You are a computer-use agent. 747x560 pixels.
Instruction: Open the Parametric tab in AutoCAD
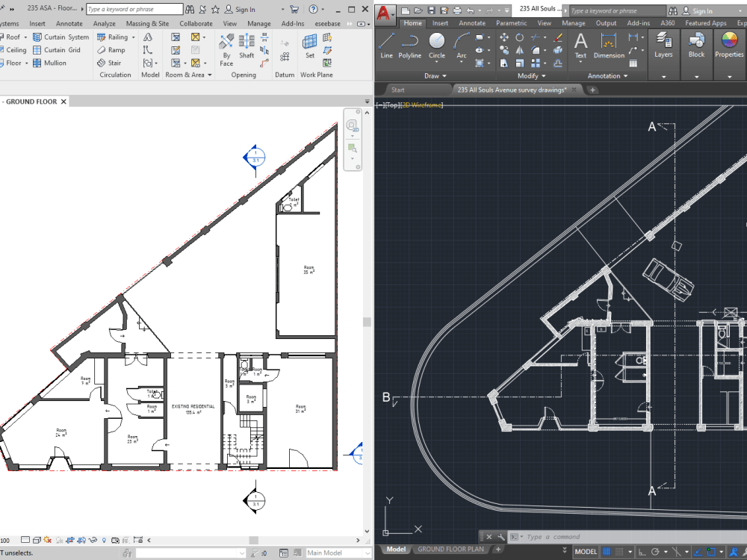511,23
